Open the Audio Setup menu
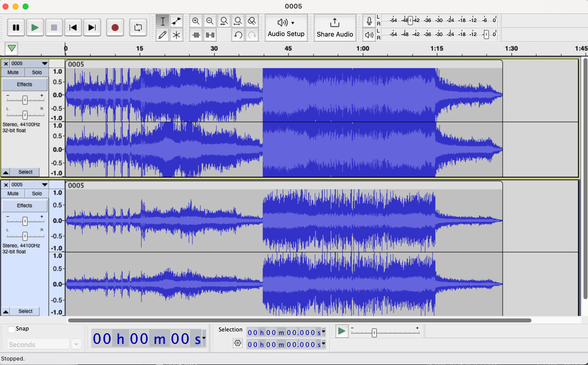This screenshot has width=588, height=365. pos(286,28)
